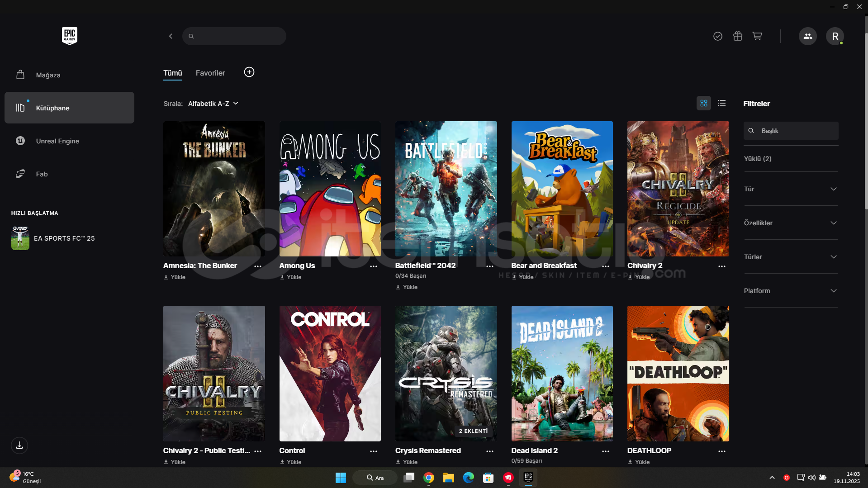Open the Alfabetik A-Z sort dropdown
The height and width of the screenshot is (488, 868).
213,104
